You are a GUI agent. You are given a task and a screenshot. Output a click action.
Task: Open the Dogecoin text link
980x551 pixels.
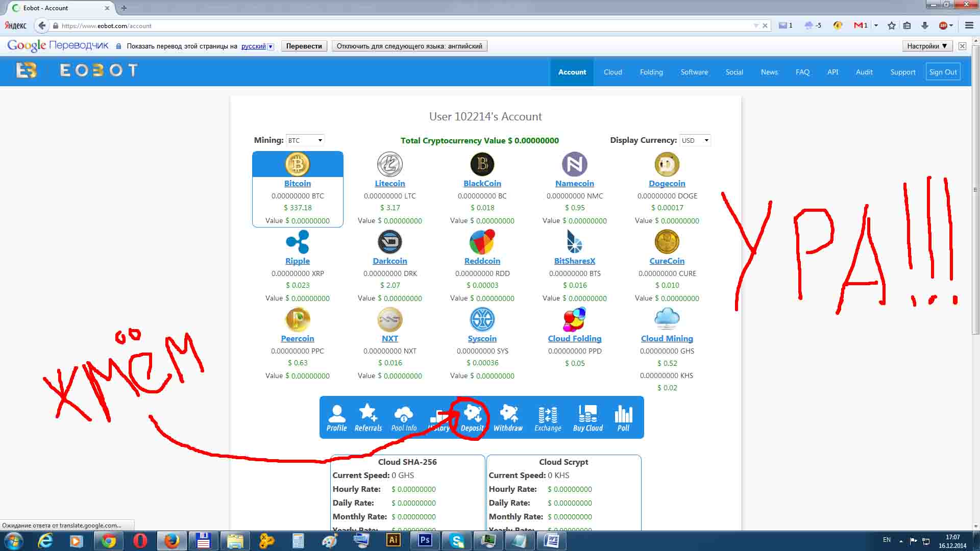click(x=667, y=183)
